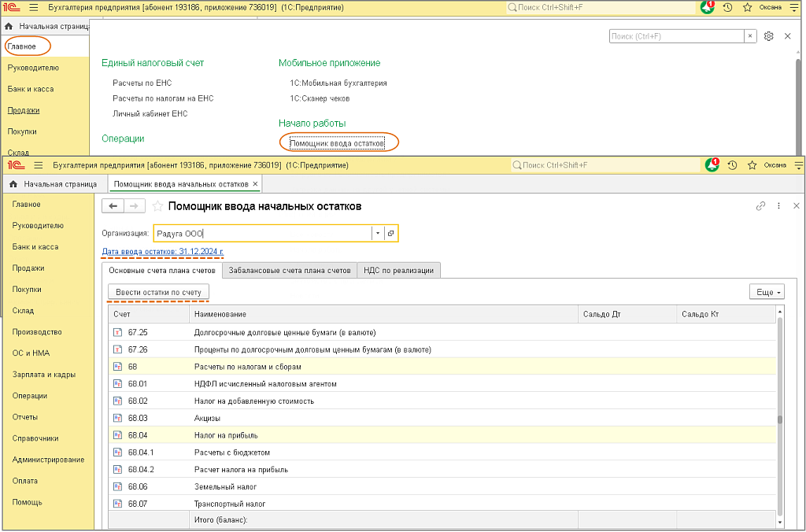Focus the Поиск Ctrl+Shift+F field in the front window

point(605,165)
